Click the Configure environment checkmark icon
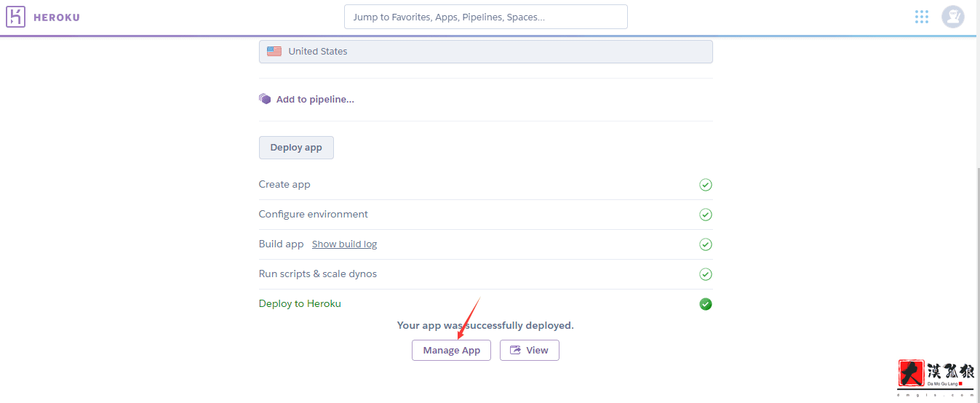 click(x=705, y=215)
